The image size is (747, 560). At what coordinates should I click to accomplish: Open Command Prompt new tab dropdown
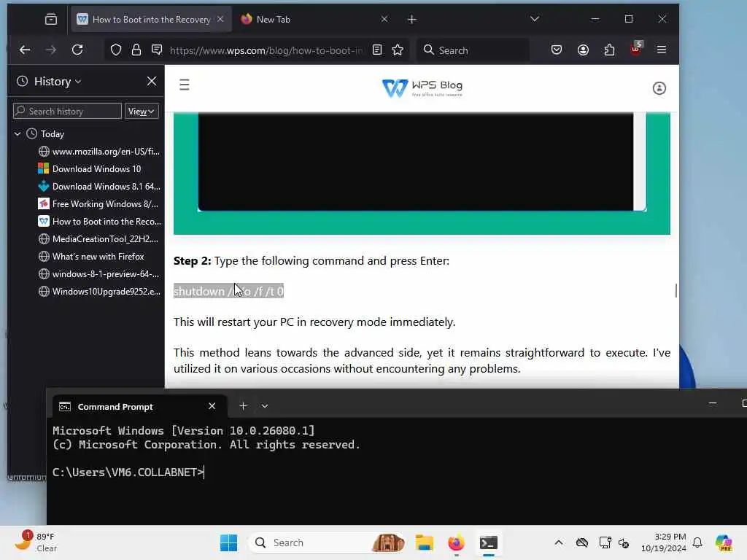265,406
